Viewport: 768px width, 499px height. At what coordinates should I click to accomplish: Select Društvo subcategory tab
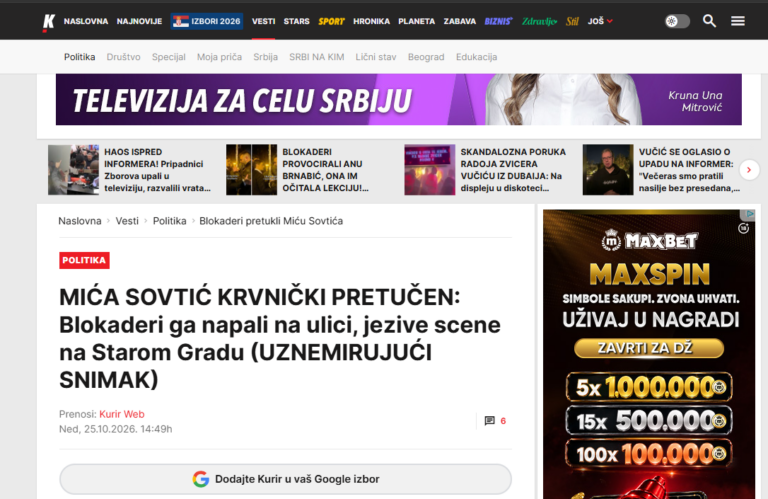tap(123, 57)
